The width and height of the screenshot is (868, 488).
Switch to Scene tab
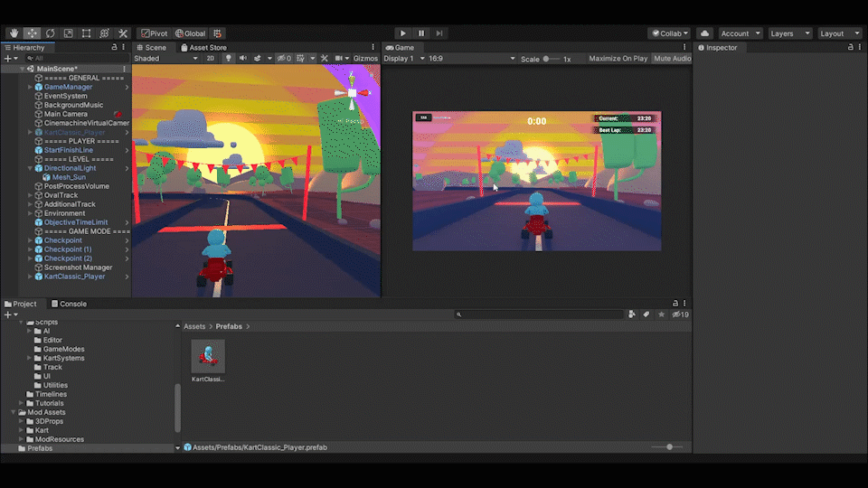click(151, 48)
